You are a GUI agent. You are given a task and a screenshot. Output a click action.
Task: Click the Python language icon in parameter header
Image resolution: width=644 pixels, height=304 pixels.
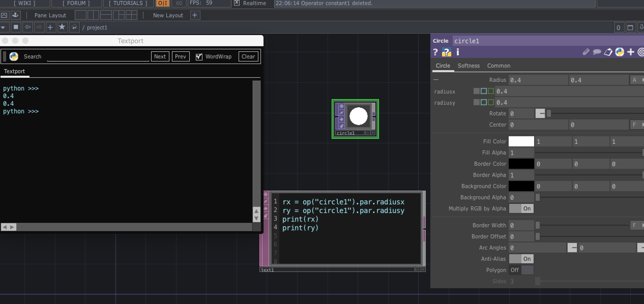(x=620, y=52)
